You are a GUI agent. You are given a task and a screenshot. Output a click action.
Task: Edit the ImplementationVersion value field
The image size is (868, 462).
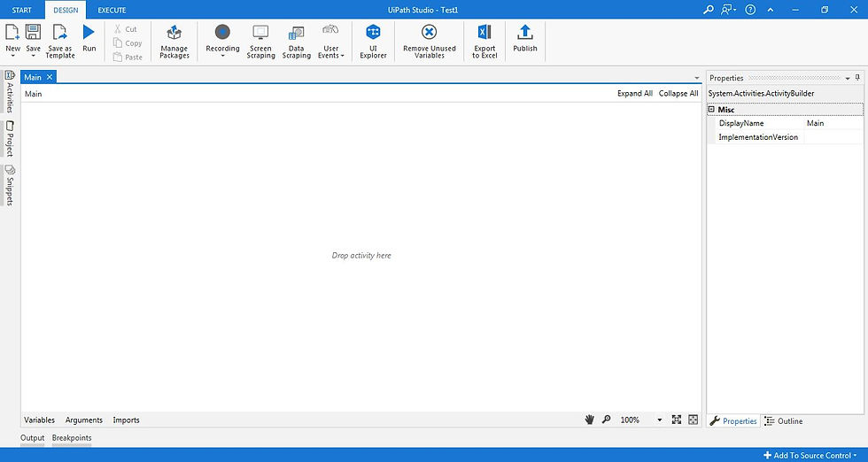[833, 137]
